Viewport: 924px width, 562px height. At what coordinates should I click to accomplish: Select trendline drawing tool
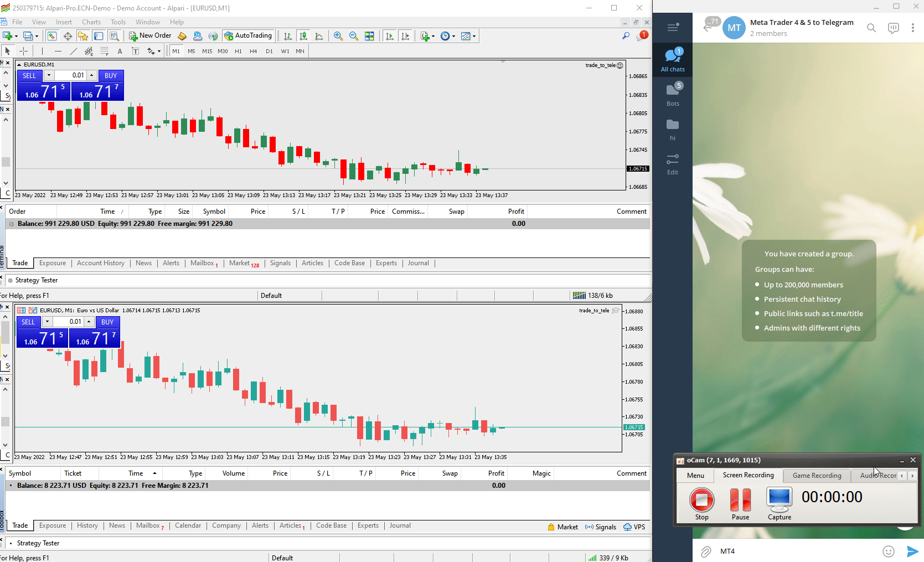click(x=73, y=51)
